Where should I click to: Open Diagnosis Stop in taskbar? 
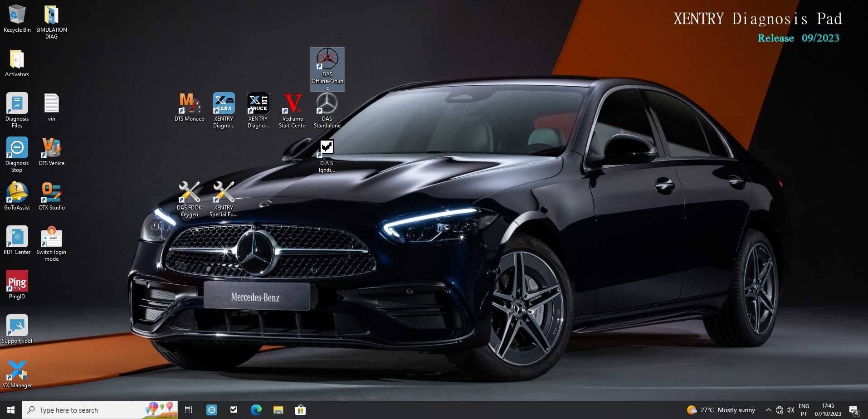(x=212, y=410)
